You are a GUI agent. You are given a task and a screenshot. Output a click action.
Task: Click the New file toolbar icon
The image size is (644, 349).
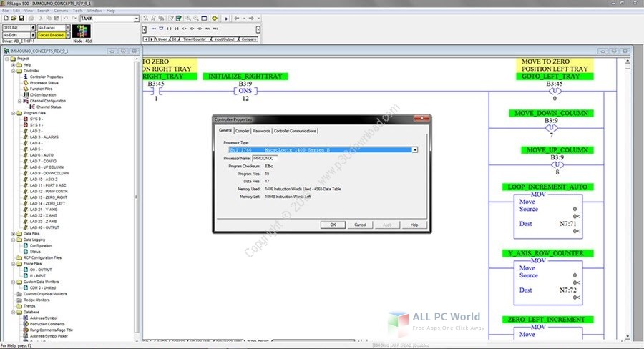(6, 19)
